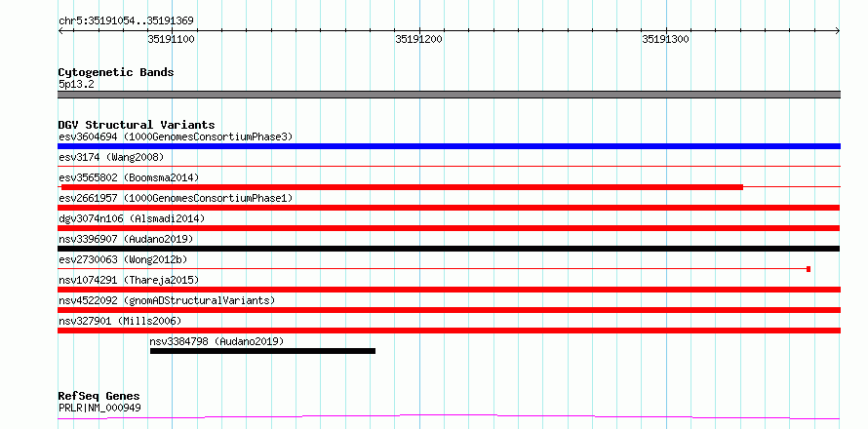Click the small red esv2730063 end block
868x429 pixels.
click(809, 269)
